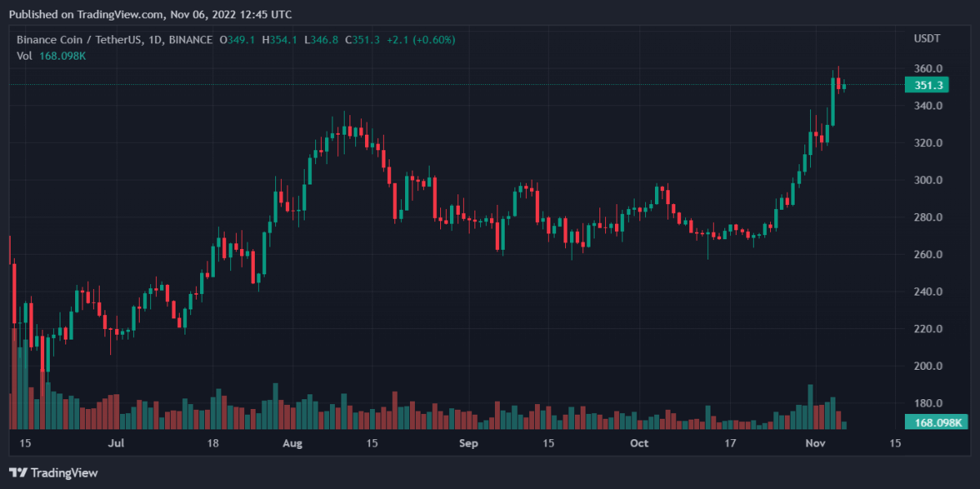
Task: Click the 300.0 price scale label
Action: point(929,180)
